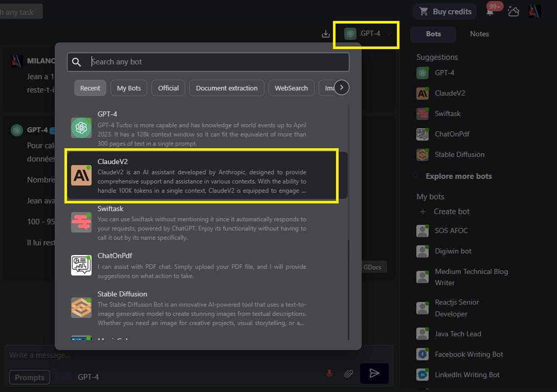Click the plus Create bot button

point(445,212)
